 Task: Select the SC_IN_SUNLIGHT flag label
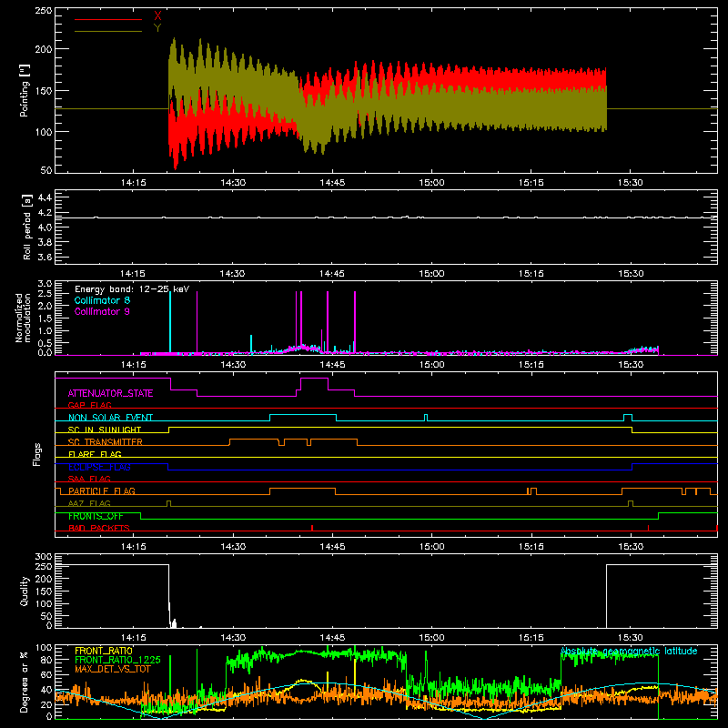[x=105, y=430]
